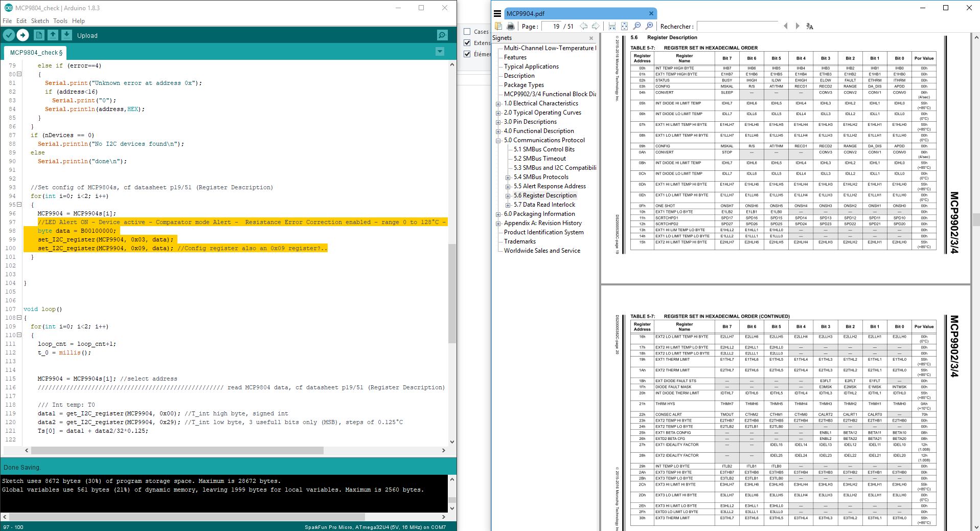Find previous search match in PDF
980x531 pixels.
[x=786, y=26]
